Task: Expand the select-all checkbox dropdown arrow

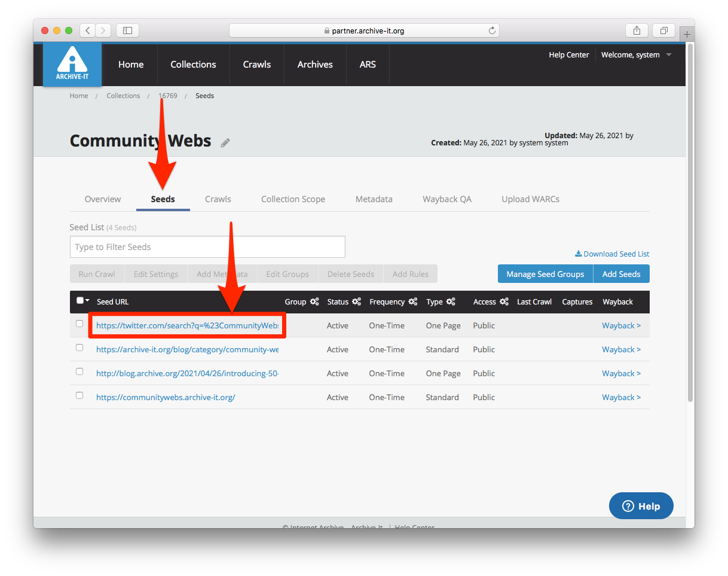Action: point(88,301)
